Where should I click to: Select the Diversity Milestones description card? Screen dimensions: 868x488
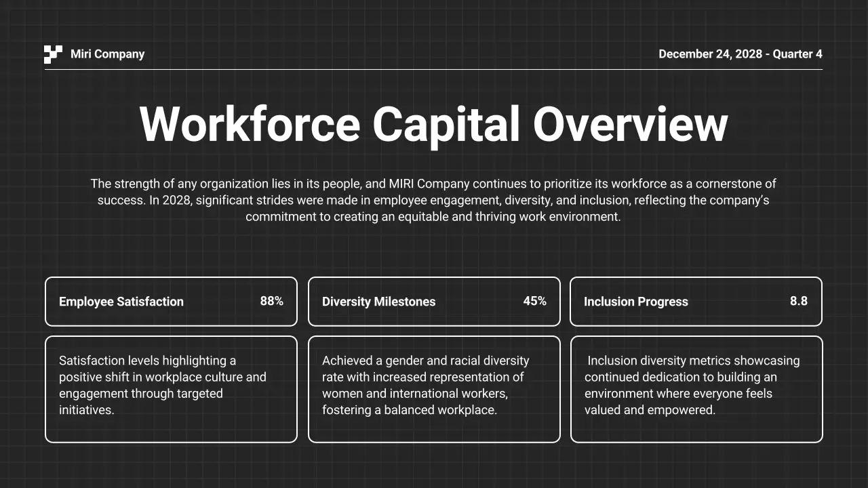tap(434, 389)
